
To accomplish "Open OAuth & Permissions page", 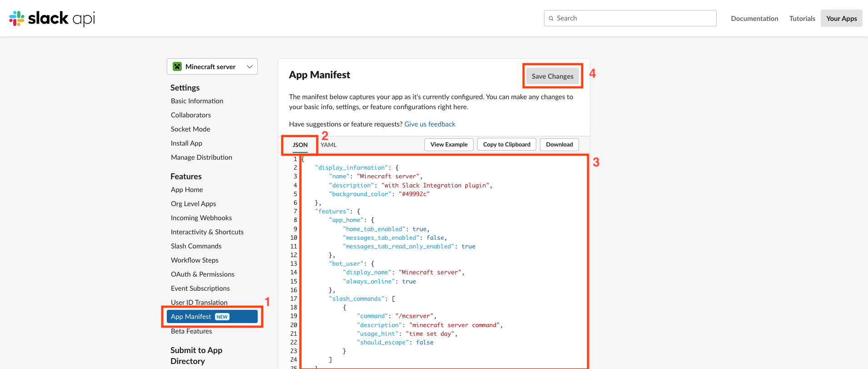I will (x=203, y=274).
